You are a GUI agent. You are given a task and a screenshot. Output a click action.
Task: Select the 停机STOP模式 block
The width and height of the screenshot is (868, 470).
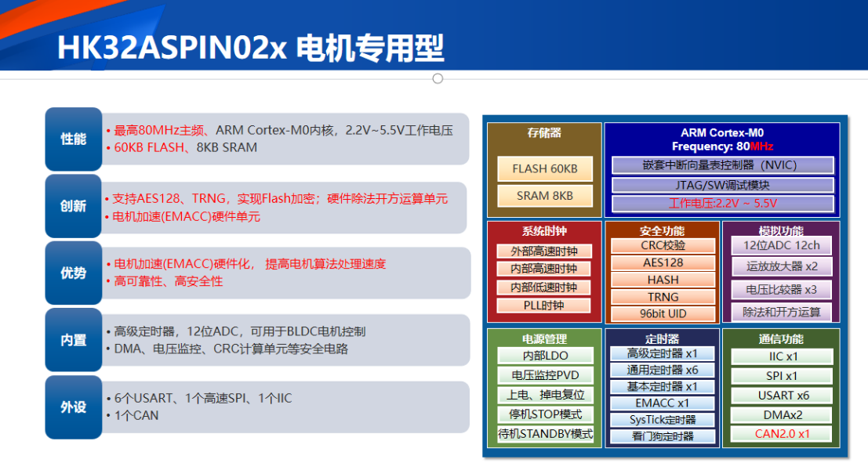coord(545,414)
